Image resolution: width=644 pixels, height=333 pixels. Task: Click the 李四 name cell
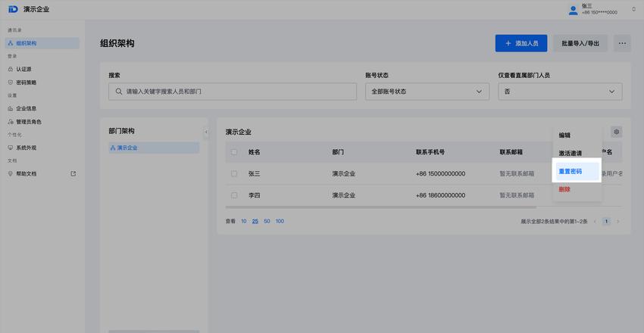point(255,195)
